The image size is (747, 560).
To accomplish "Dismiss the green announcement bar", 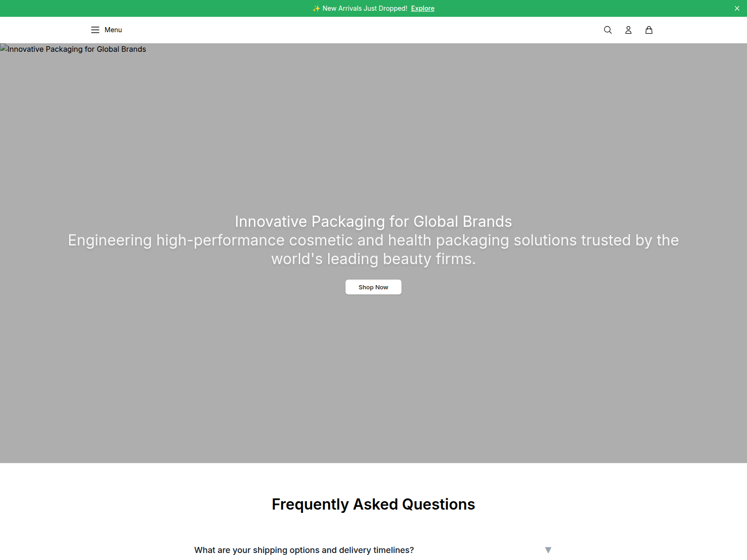I will pyautogui.click(x=737, y=8).
